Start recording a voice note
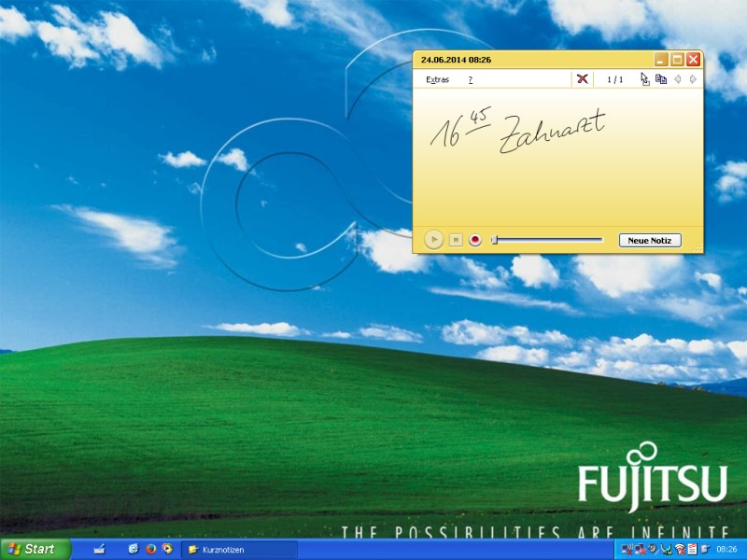Image resolution: width=747 pixels, height=560 pixels. 475,240
